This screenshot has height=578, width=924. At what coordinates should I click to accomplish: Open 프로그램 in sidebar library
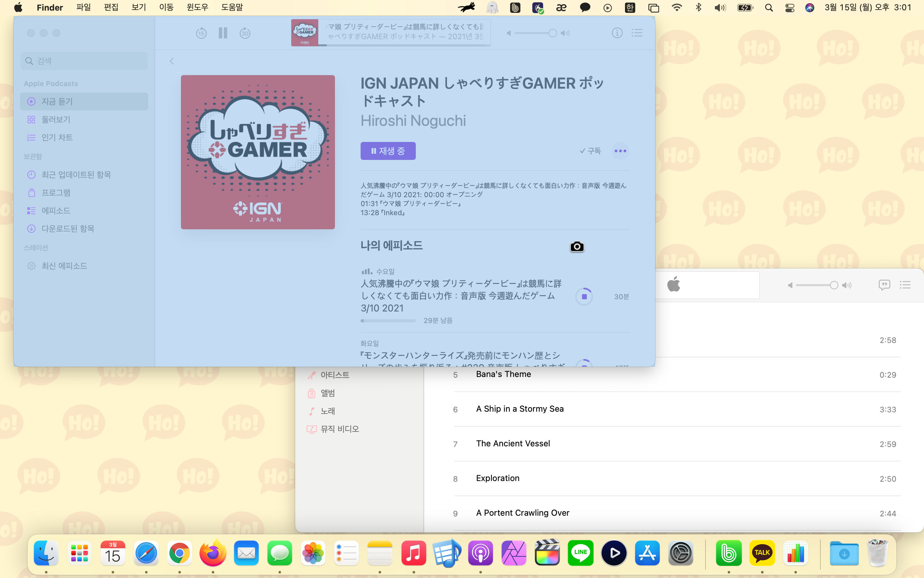pos(84,193)
